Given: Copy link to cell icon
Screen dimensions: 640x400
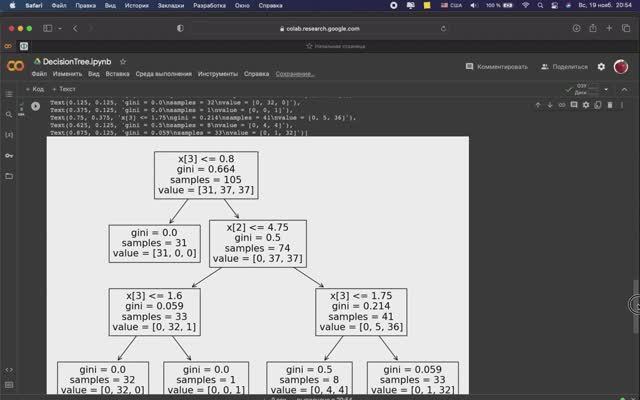Looking at the screenshot, I should [562, 105].
